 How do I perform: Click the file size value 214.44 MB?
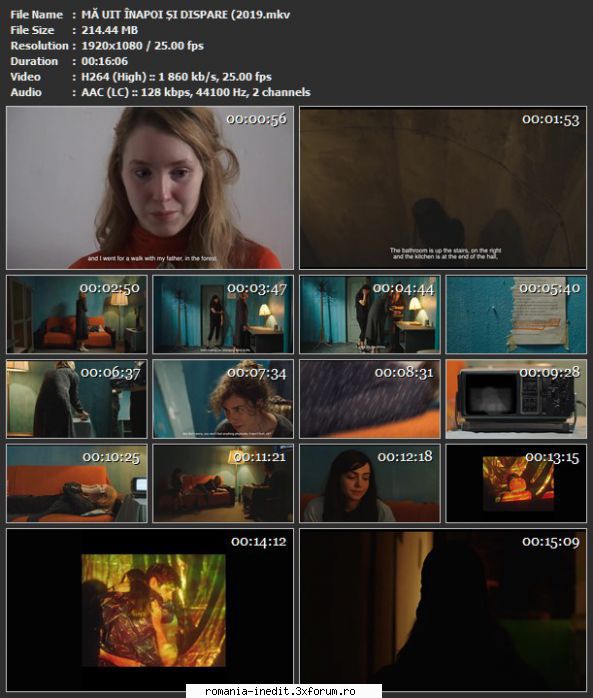coord(110,30)
